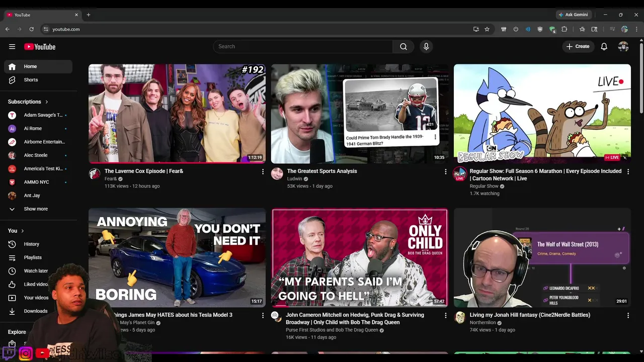This screenshot has width=644, height=362.
Task: Open the Regular Show live thumbnail
Action: [542, 114]
